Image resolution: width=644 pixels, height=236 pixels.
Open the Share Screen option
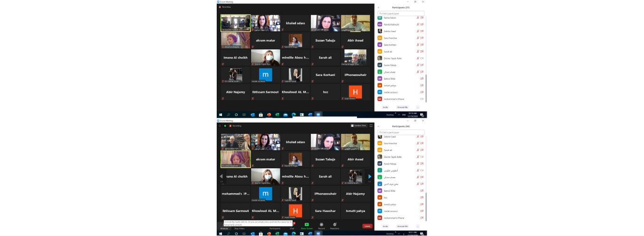(x=306, y=225)
